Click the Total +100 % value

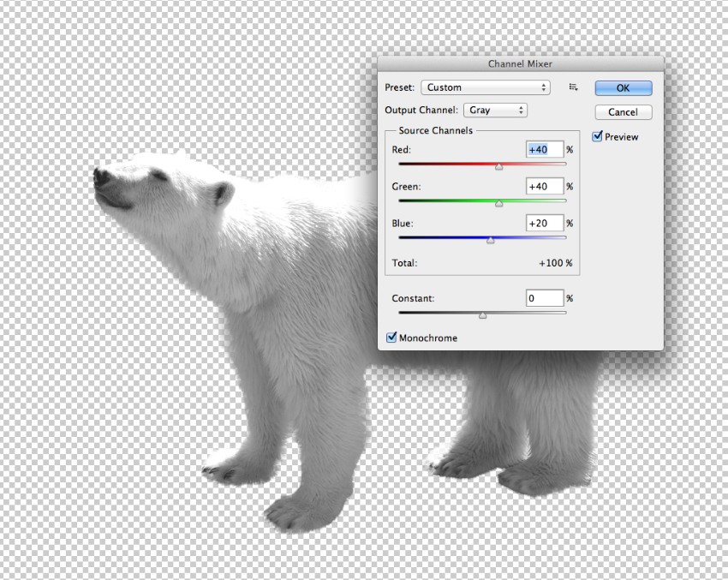pyautogui.click(x=555, y=263)
